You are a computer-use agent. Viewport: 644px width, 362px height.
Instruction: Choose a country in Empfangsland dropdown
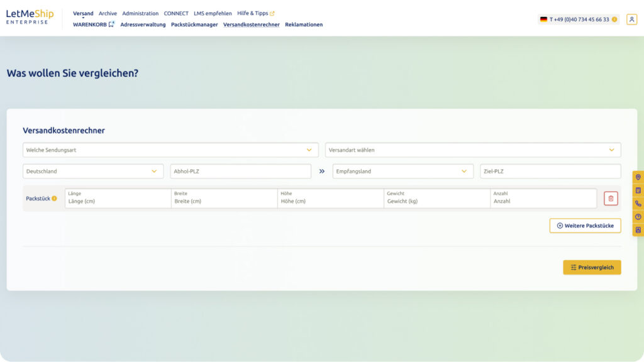click(x=402, y=172)
